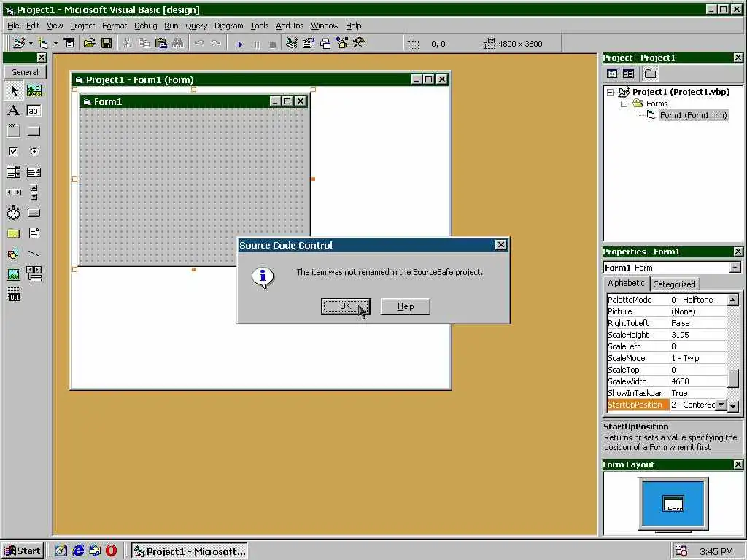Open the File menu
The image size is (747, 560).
(13, 26)
